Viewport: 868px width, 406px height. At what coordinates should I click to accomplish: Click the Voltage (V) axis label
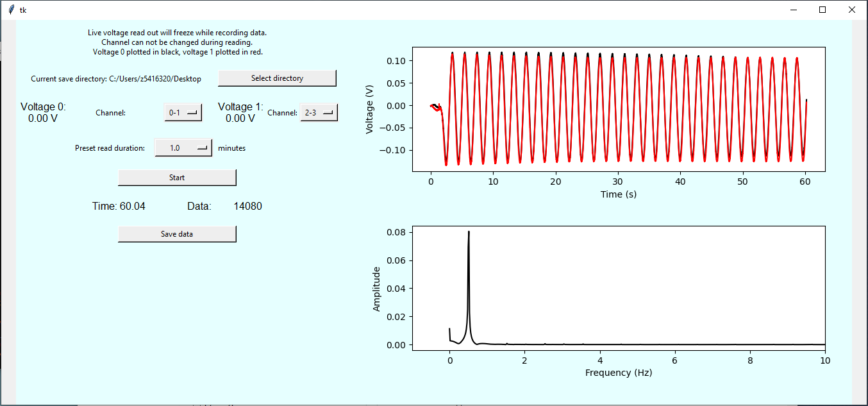369,109
